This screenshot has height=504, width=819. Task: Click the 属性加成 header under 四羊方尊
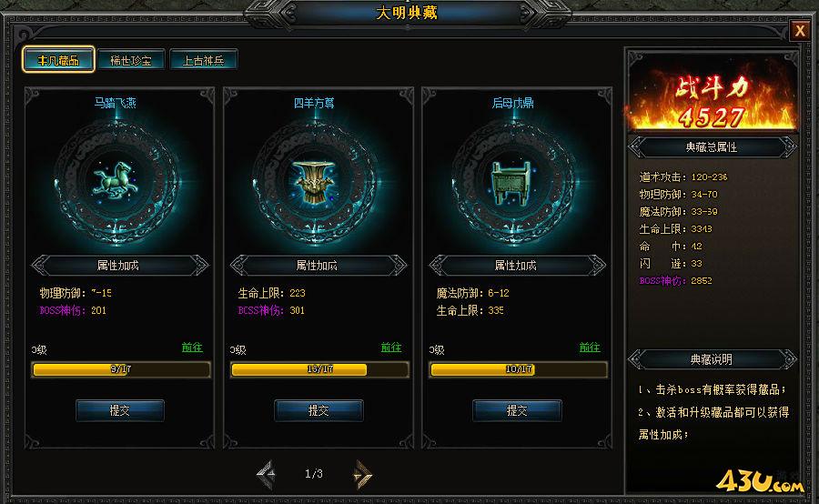(x=318, y=266)
